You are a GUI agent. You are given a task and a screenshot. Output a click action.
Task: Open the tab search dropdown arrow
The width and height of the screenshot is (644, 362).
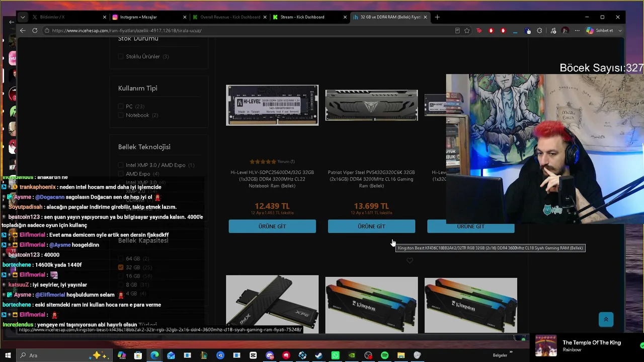pyautogui.click(x=23, y=17)
